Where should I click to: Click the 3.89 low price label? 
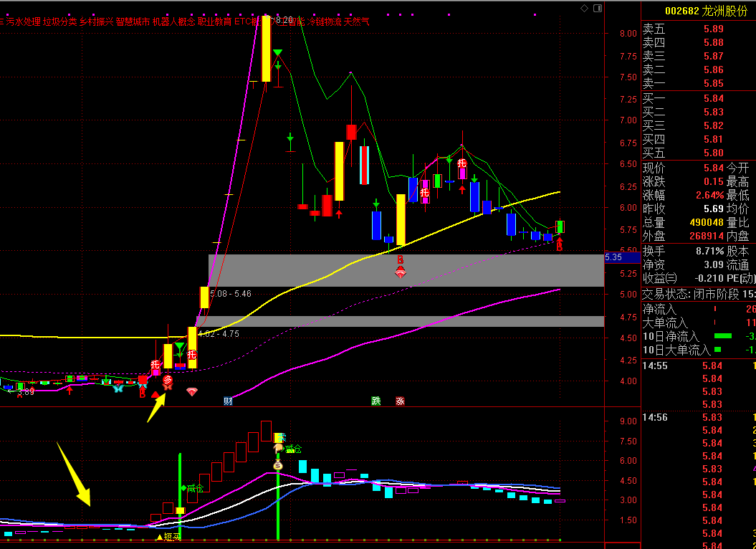(x=26, y=393)
